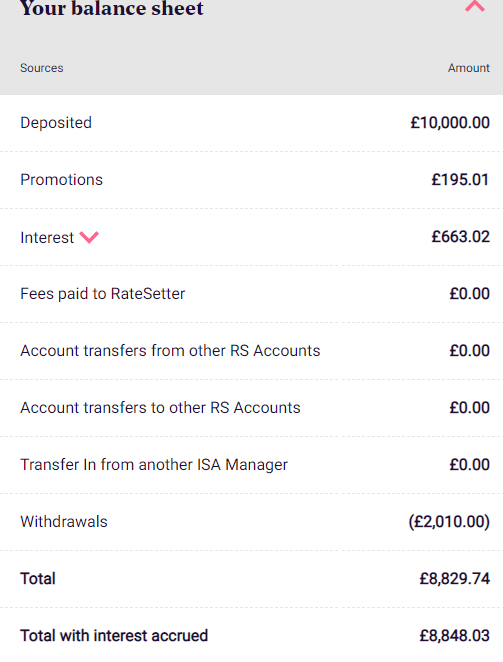This screenshot has height=662, width=503.
Task: Click the Total row label
Action: (38, 579)
